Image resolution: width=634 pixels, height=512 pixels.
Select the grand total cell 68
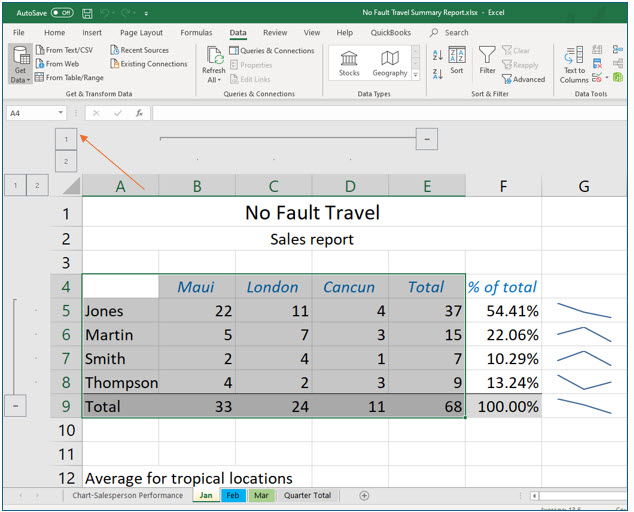click(427, 406)
